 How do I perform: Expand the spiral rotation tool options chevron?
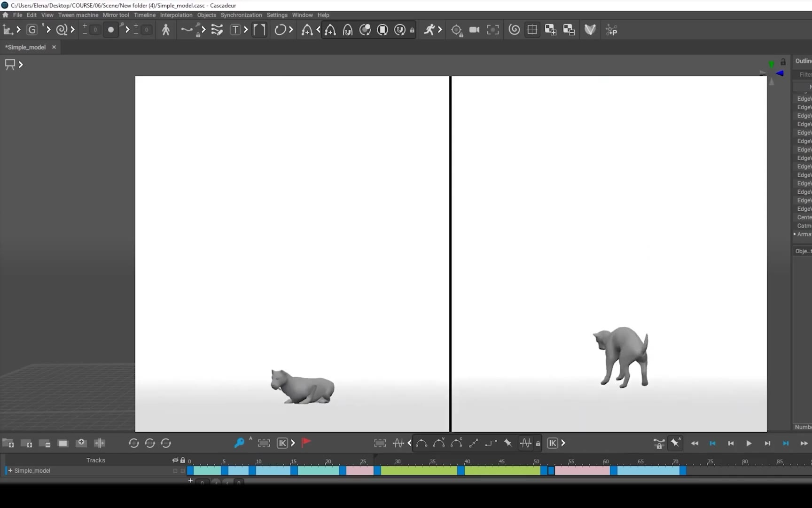(x=72, y=30)
